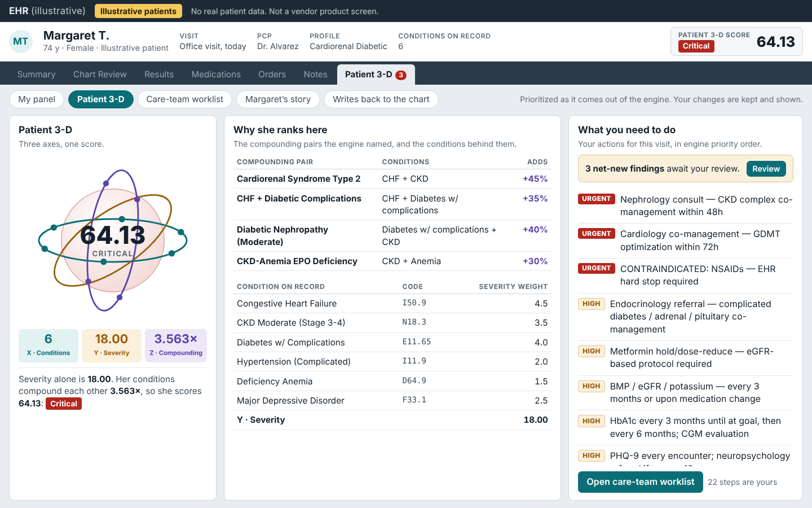Click the CKD Moderate (Stage 3-4) condition
The image size is (812, 508).
(x=392, y=323)
